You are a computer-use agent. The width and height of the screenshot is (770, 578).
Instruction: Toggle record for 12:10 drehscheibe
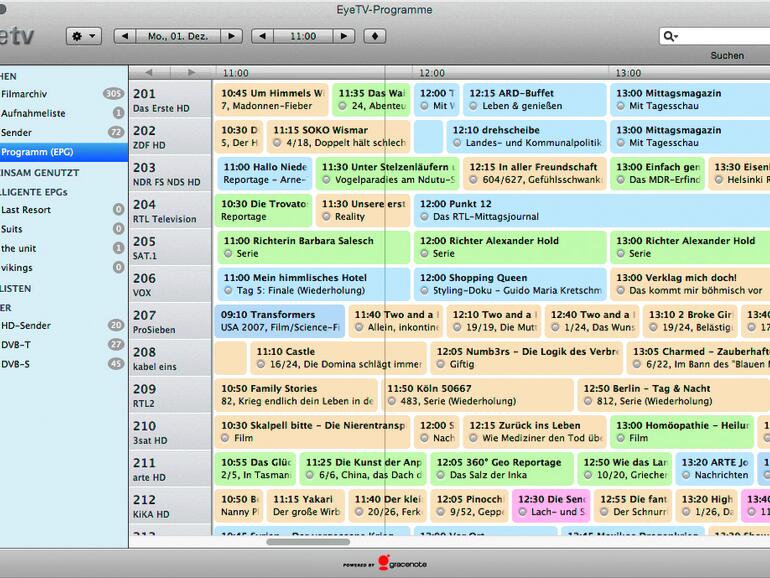click(x=457, y=143)
